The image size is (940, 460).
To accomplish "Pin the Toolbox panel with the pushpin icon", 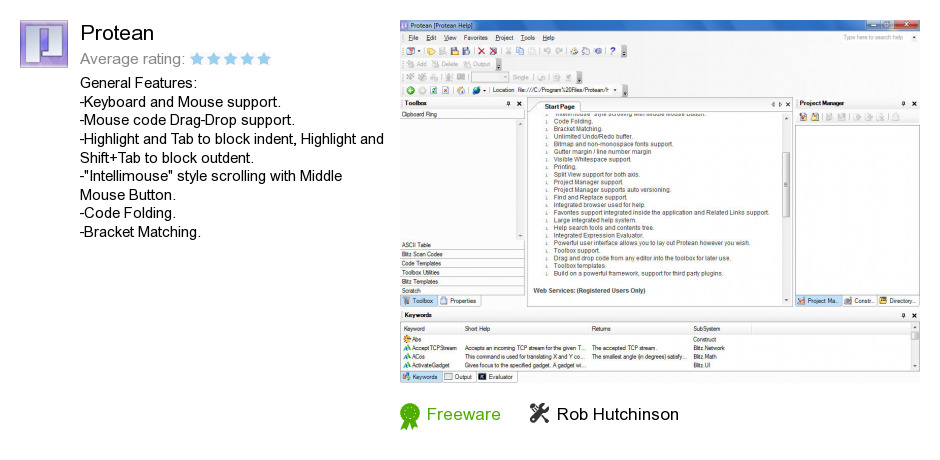I will 508,104.
